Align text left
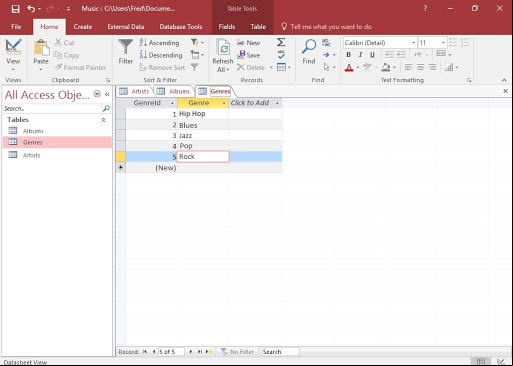513x366 pixels. point(408,67)
